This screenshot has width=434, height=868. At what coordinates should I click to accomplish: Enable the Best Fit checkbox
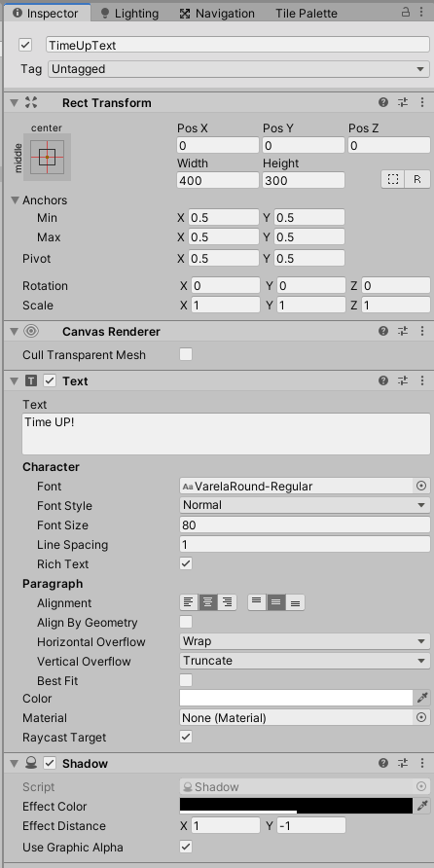click(x=186, y=680)
